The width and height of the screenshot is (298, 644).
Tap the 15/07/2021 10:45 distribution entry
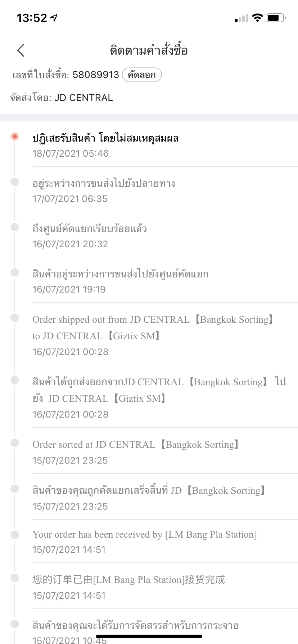click(135, 626)
